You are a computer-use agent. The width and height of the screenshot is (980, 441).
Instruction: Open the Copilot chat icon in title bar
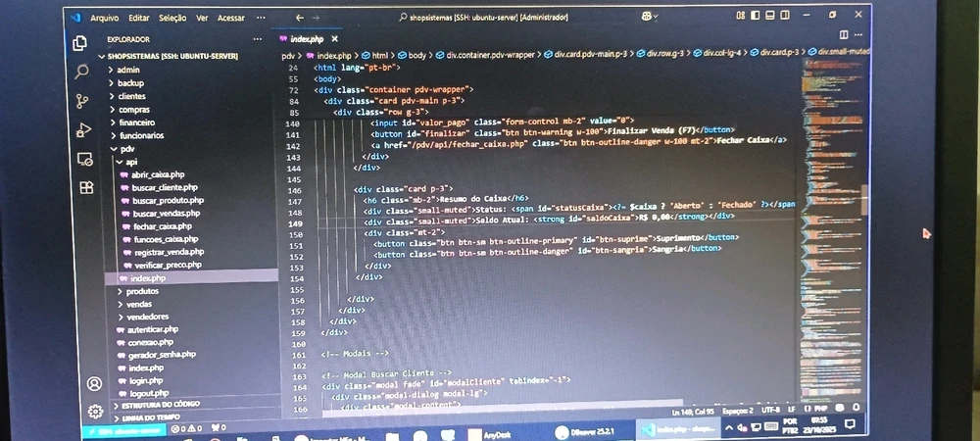[647, 17]
